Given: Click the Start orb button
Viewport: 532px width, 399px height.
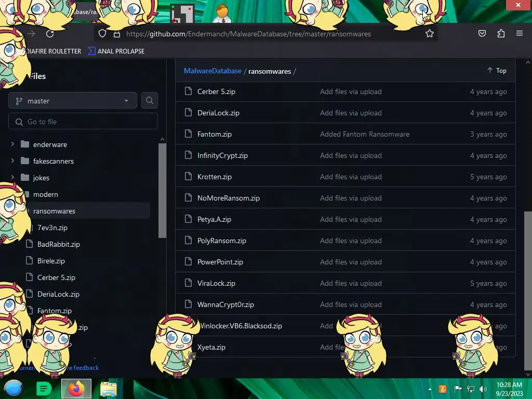Looking at the screenshot, I should 13,389.
